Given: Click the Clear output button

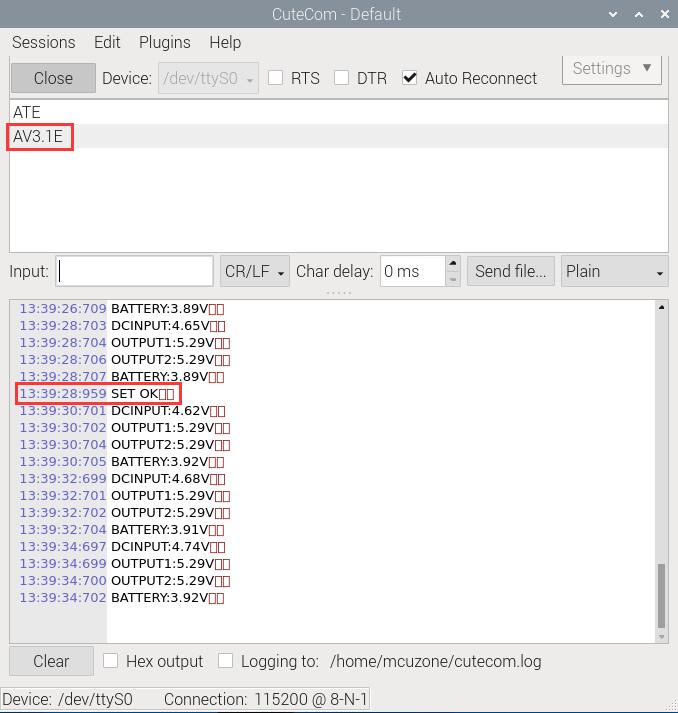Looking at the screenshot, I should tap(51, 661).
